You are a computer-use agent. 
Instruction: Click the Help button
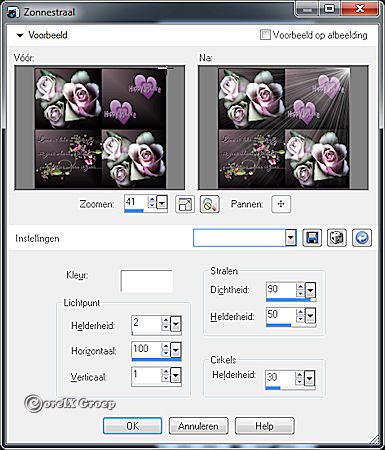(x=265, y=426)
